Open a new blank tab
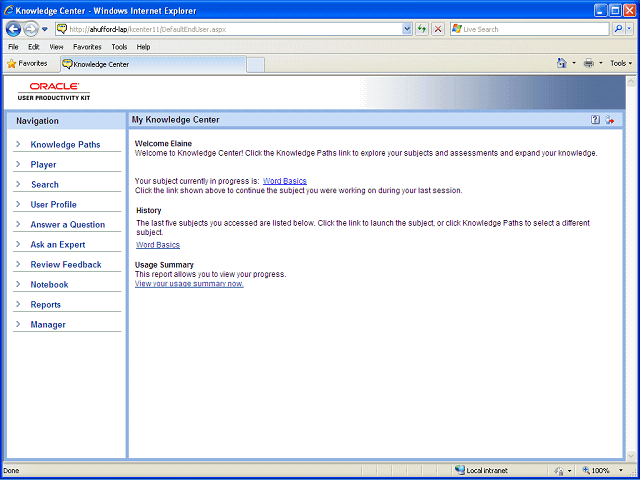Image resolution: width=640 pixels, height=480 pixels. pos(256,65)
